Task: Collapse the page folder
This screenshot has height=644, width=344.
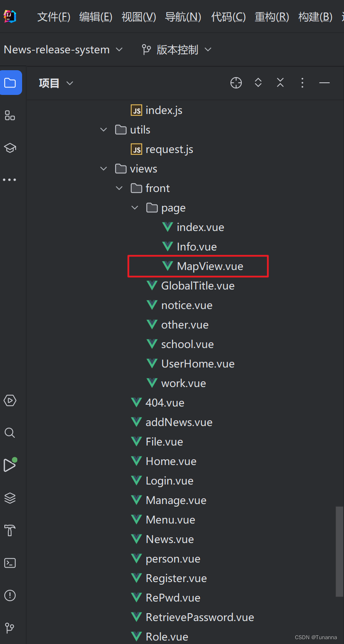Action: (x=135, y=208)
